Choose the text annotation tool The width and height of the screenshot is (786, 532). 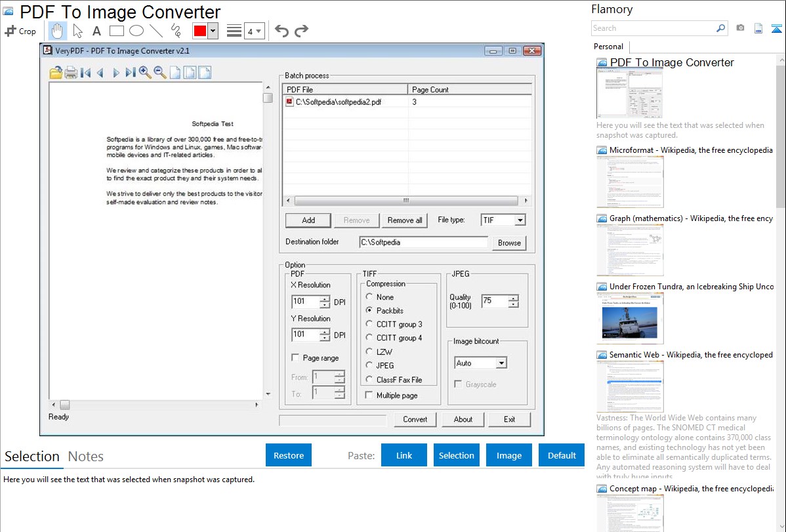click(96, 31)
